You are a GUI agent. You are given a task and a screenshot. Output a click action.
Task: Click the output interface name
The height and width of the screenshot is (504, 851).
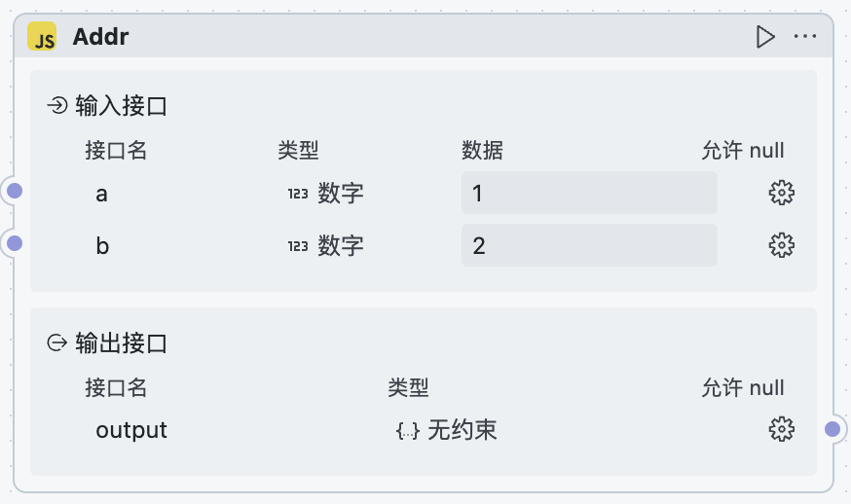tap(131, 430)
